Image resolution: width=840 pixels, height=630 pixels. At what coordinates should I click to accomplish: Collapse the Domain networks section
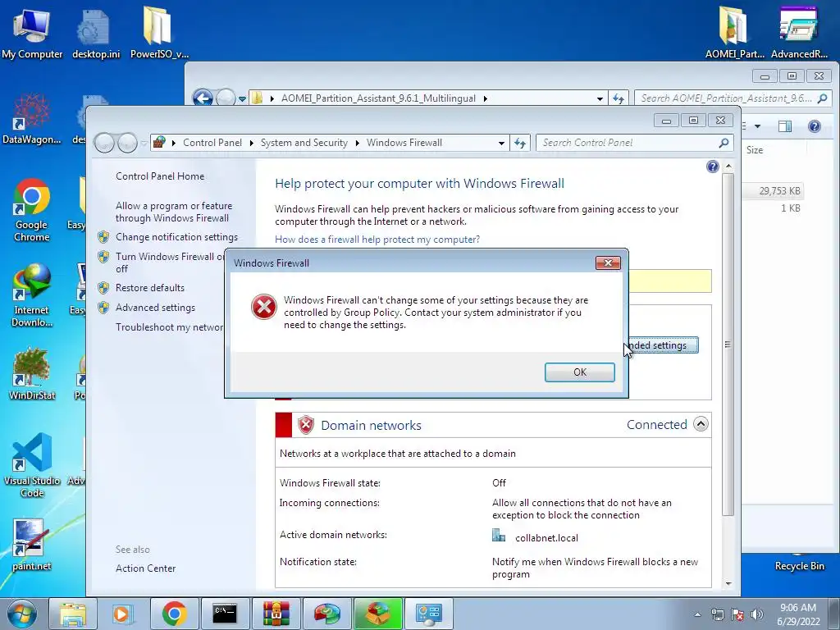[701, 424]
